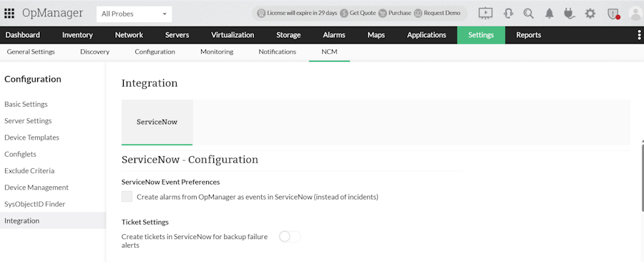Click the Request Demo video icon
Viewport: 644px width, 262px height.
pyautogui.click(x=418, y=13)
